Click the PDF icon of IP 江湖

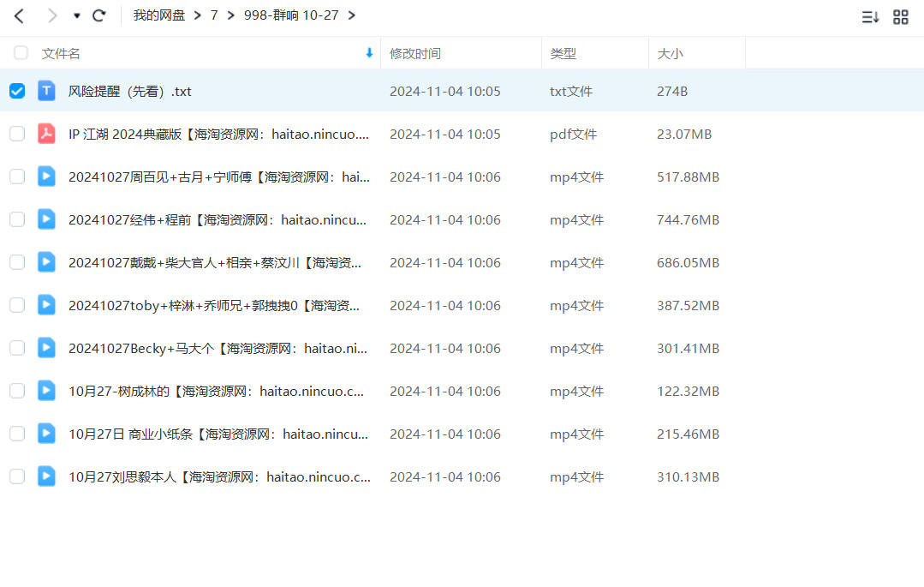click(x=46, y=134)
